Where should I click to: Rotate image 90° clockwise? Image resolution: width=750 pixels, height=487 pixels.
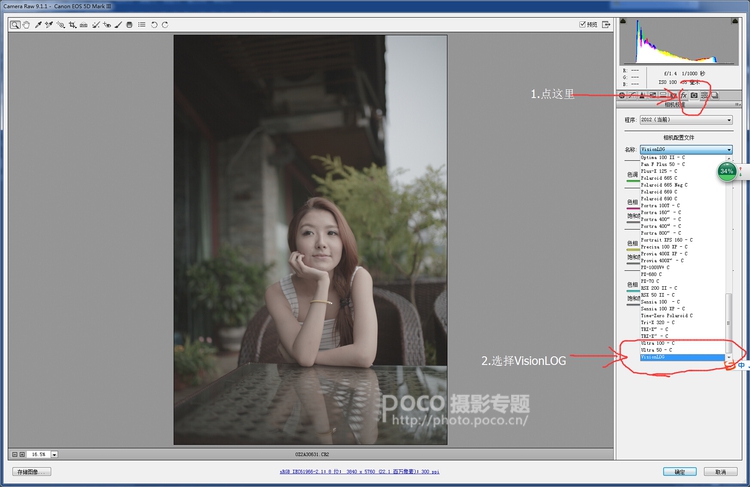point(165,24)
